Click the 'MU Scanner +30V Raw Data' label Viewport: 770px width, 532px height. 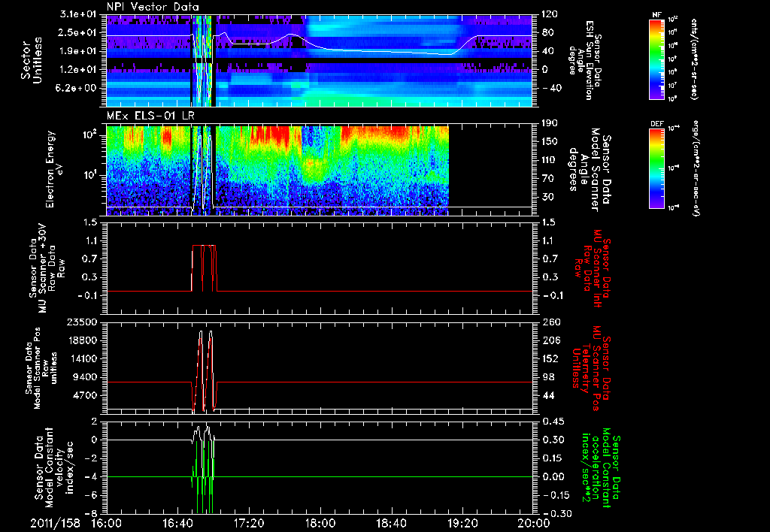point(47,268)
